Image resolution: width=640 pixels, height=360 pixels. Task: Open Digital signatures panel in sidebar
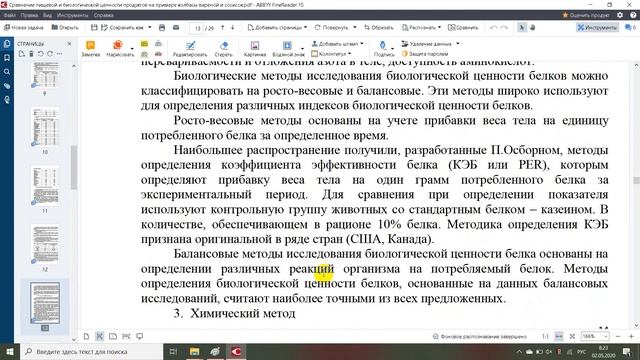[x=7, y=100]
